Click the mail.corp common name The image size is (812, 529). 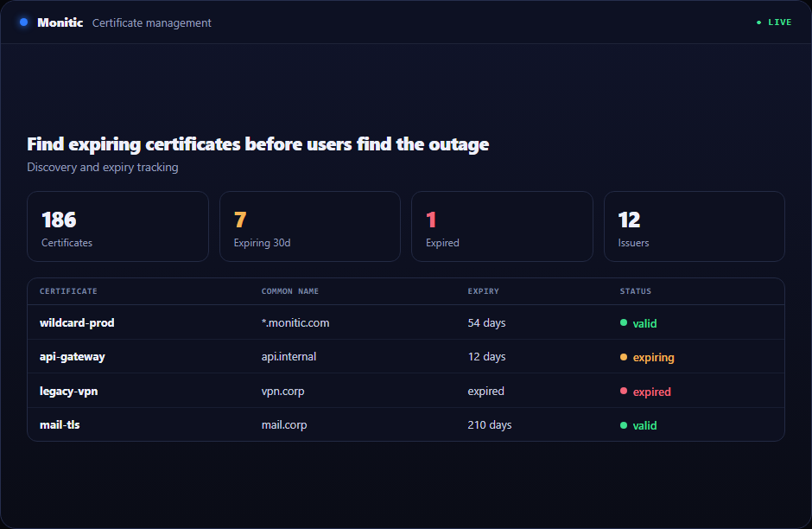tap(284, 425)
